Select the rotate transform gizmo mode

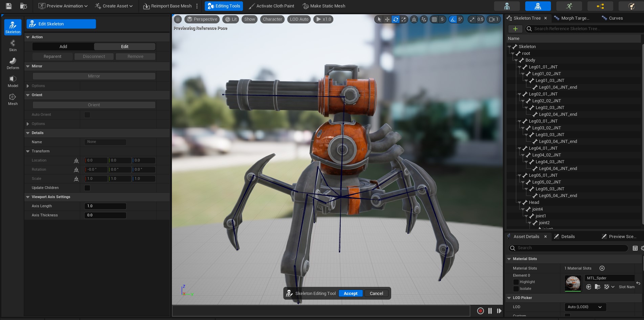[x=395, y=19]
